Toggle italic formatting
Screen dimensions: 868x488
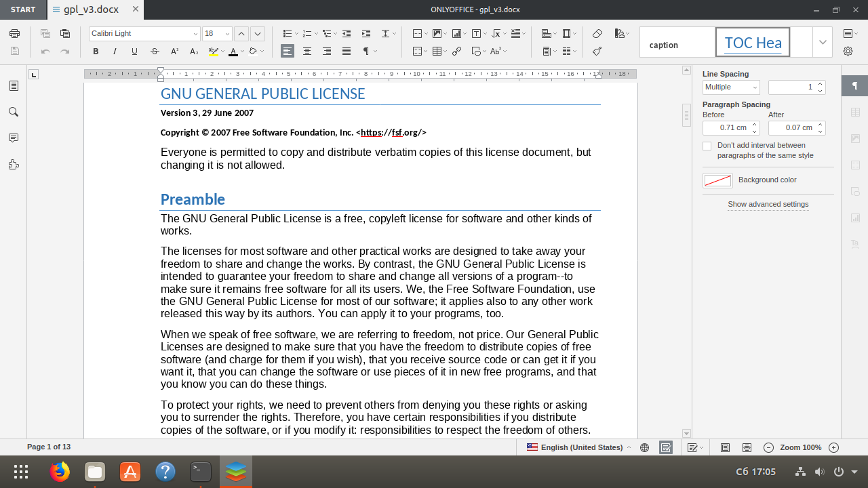pyautogui.click(x=115, y=52)
